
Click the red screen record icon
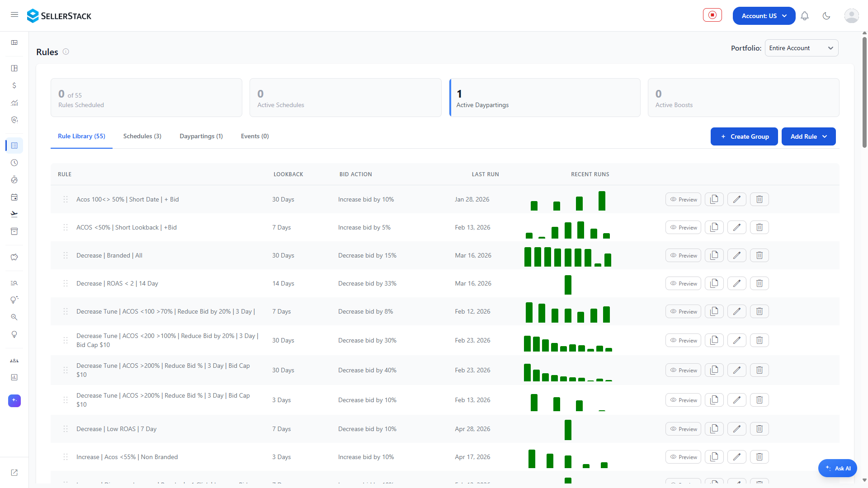(712, 15)
